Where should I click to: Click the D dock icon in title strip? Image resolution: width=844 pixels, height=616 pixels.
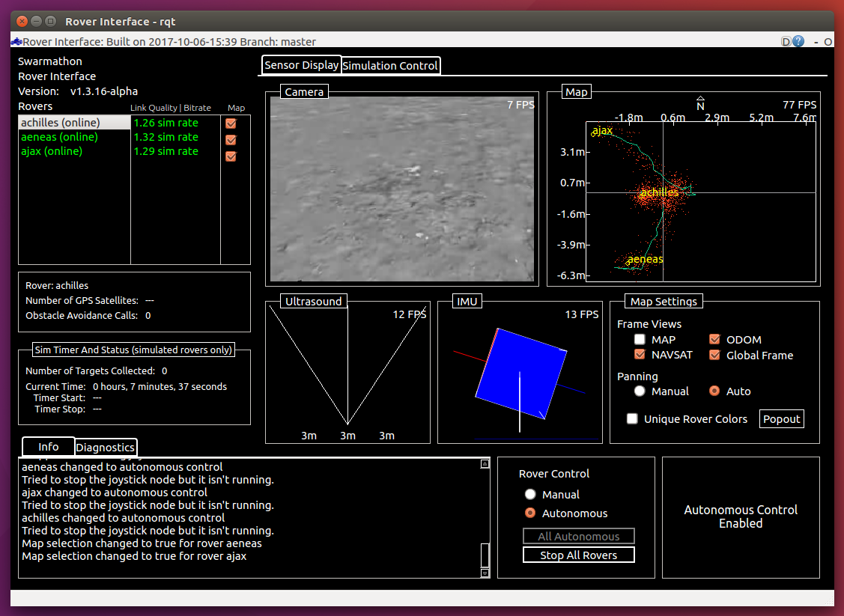coord(786,42)
